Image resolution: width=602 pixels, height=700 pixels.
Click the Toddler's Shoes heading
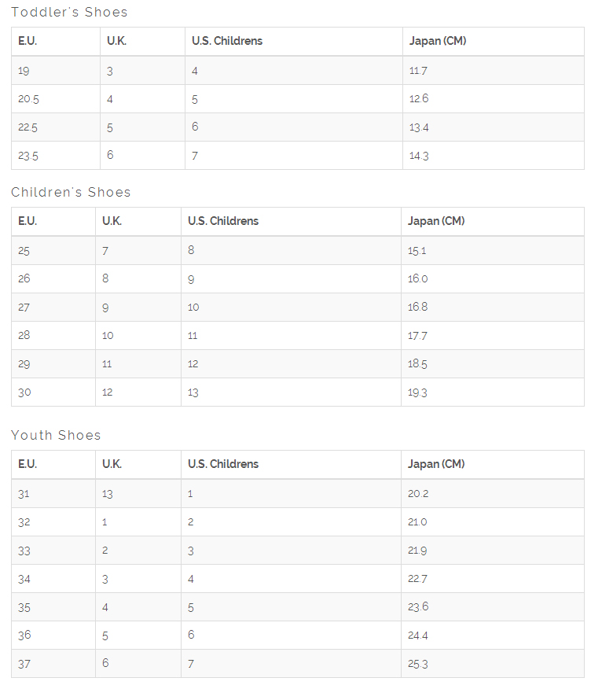pyautogui.click(x=69, y=13)
